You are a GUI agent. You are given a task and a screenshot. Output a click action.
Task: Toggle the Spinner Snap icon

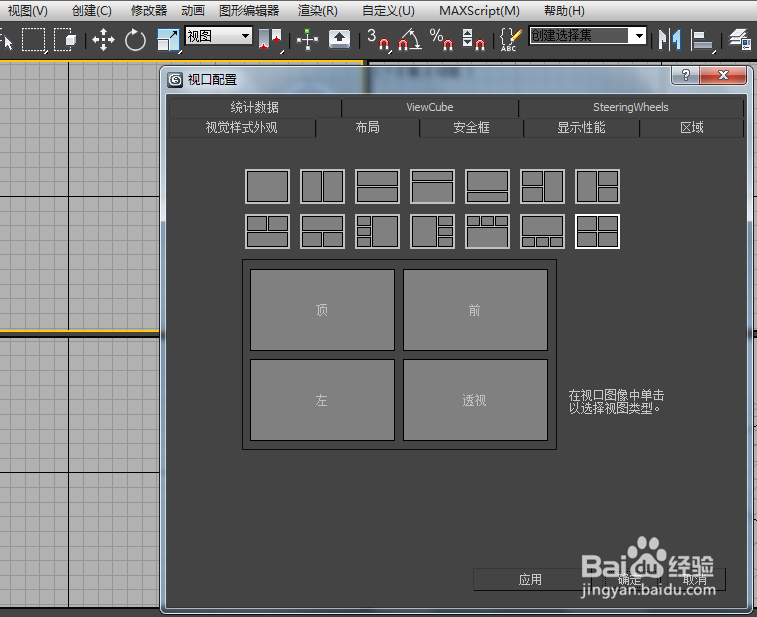tap(473, 40)
